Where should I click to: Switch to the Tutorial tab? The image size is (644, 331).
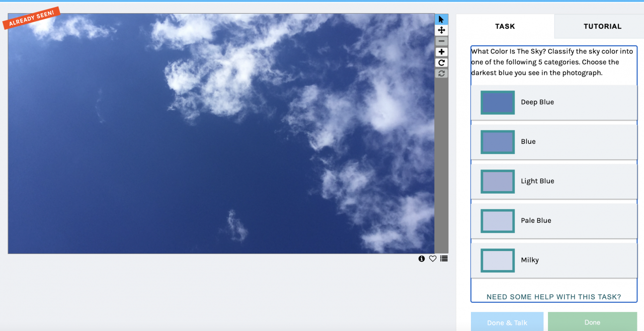tap(602, 26)
